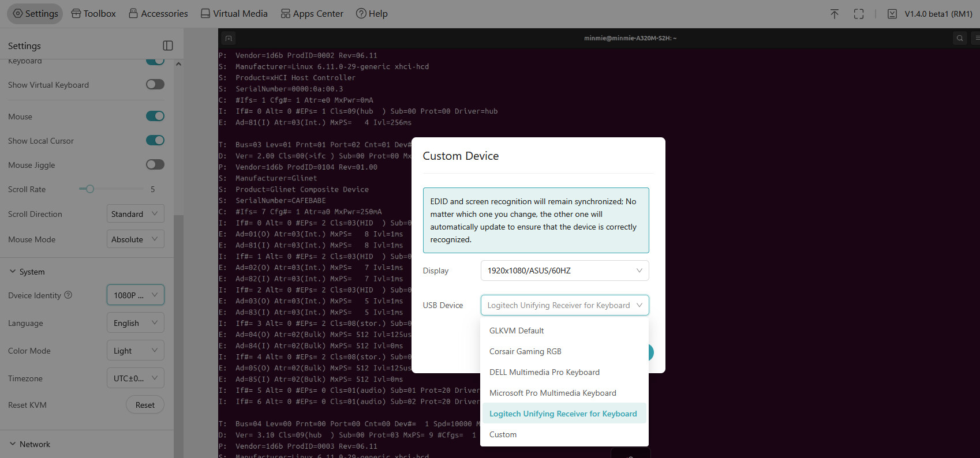Image resolution: width=980 pixels, height=458 pixels.
Task: Open the Virtual Media menu
Action: coord(234,14)
